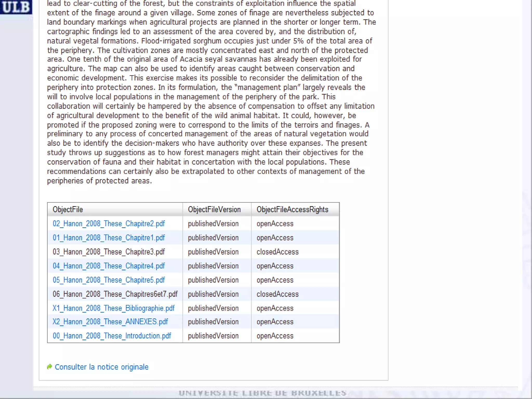The height and width of the screenshot is (399, 532).
Task: Select 03_Hanon_2008_These_Chapitre3.pdf entry text
Action: [109, 252]
